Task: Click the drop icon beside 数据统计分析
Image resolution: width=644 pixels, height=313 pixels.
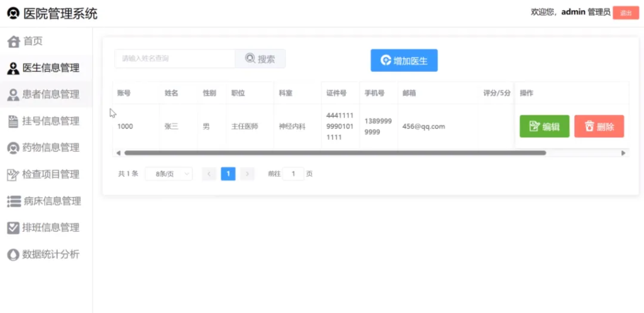Action: click(x=13, y=254)
